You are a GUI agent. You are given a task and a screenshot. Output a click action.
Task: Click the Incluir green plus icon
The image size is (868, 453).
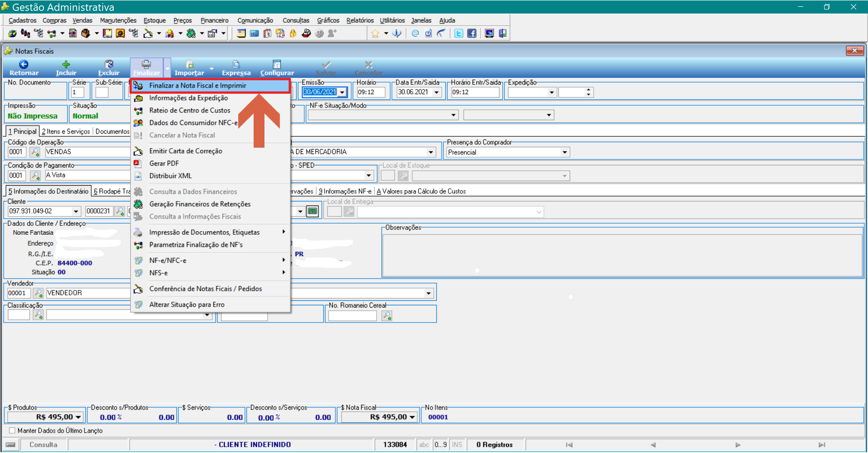click(x=66, y=65)
